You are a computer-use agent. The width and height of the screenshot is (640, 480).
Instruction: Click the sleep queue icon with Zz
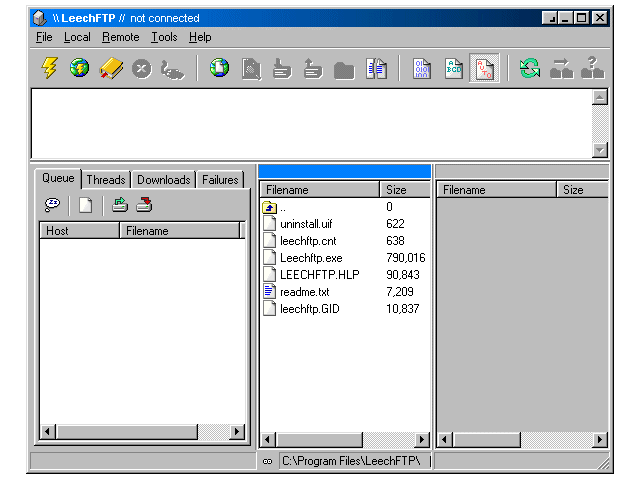click(x=53, y=205)
